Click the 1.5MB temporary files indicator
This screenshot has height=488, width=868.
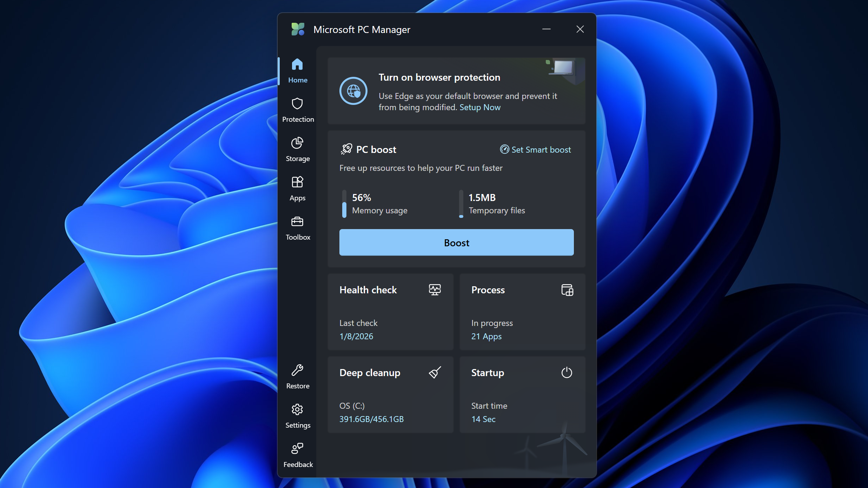click(461, 204)
